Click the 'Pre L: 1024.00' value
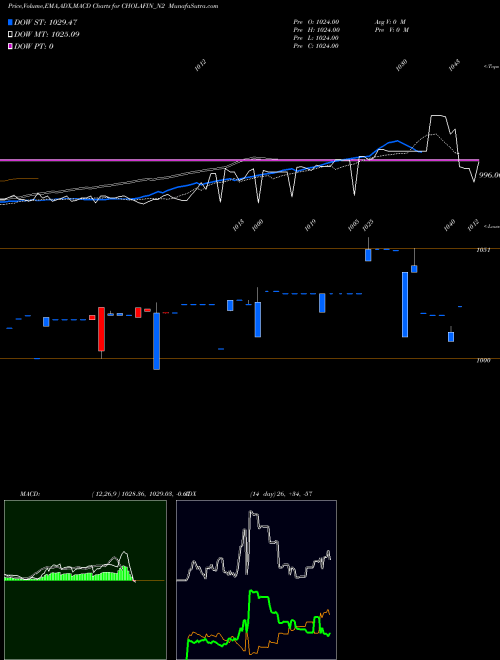This screenshot has height=660, width=500. point(316,38)
